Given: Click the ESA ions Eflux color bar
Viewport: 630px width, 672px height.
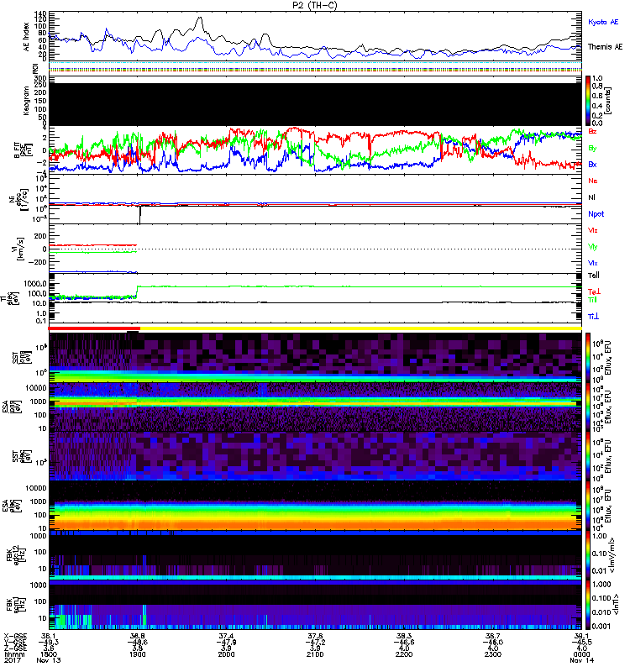Looking at the screenshot, I should pyautogui.click(x=588, y=407).
